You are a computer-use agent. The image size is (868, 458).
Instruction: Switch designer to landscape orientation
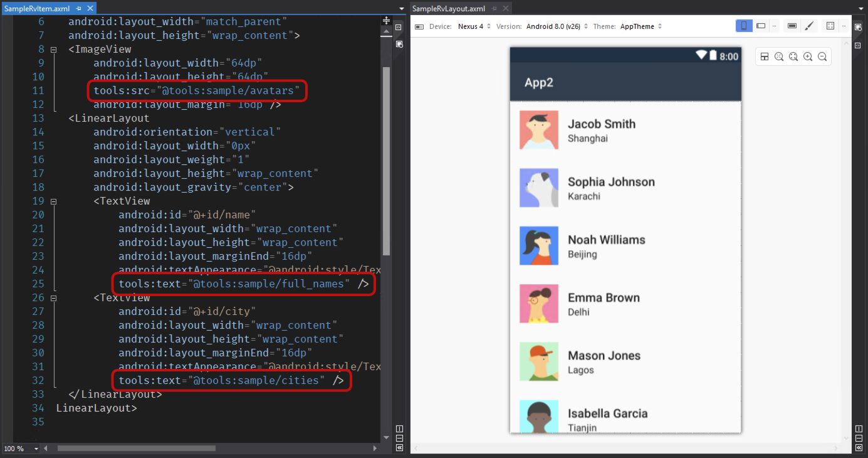(x=761, y=26)
